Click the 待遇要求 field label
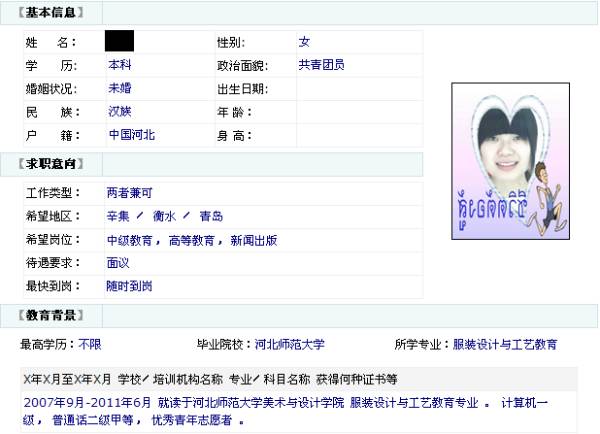 pyautogui.click(x=53, y=263)
